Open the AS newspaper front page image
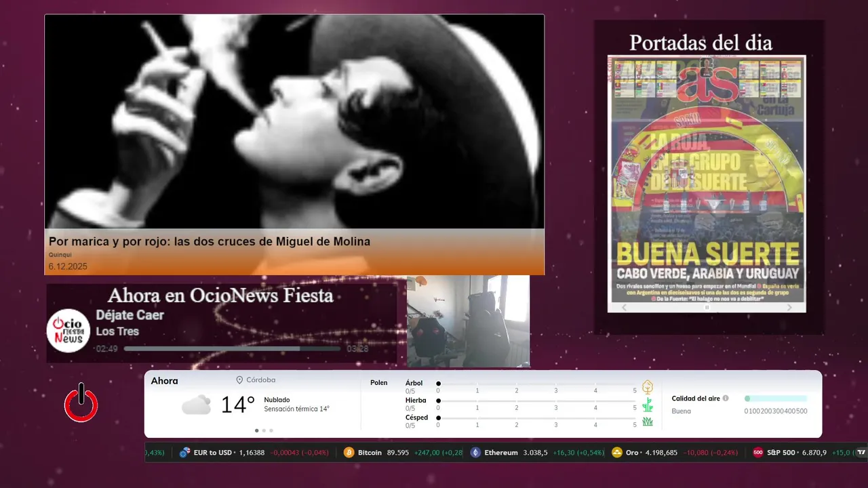Screen dimensions: 868x488 tap(707, 178)
